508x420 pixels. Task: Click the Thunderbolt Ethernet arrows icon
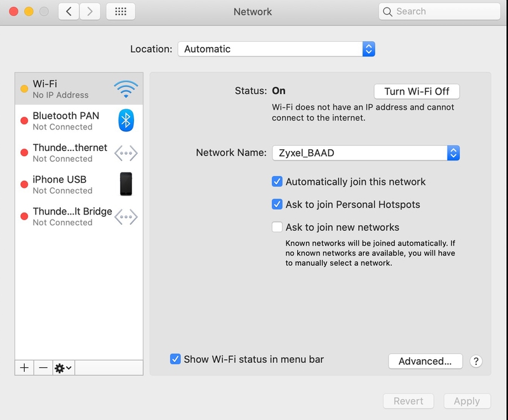point(126,153)
